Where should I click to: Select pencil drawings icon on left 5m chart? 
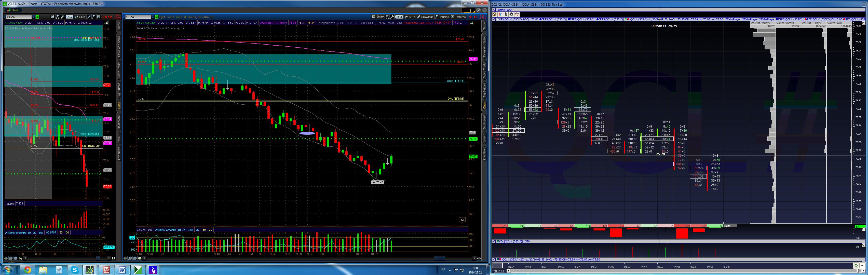tap(89, 17)
